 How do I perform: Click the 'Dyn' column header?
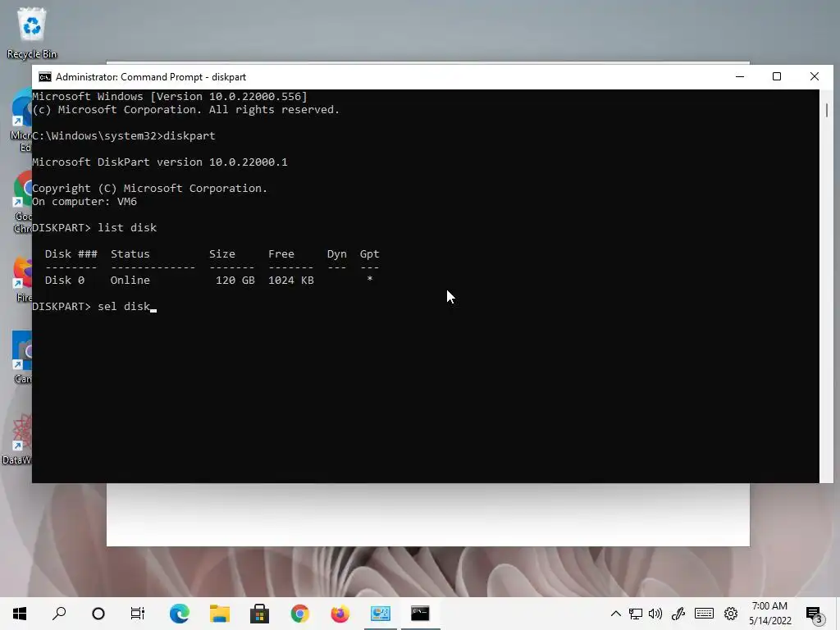click(337, 254)
